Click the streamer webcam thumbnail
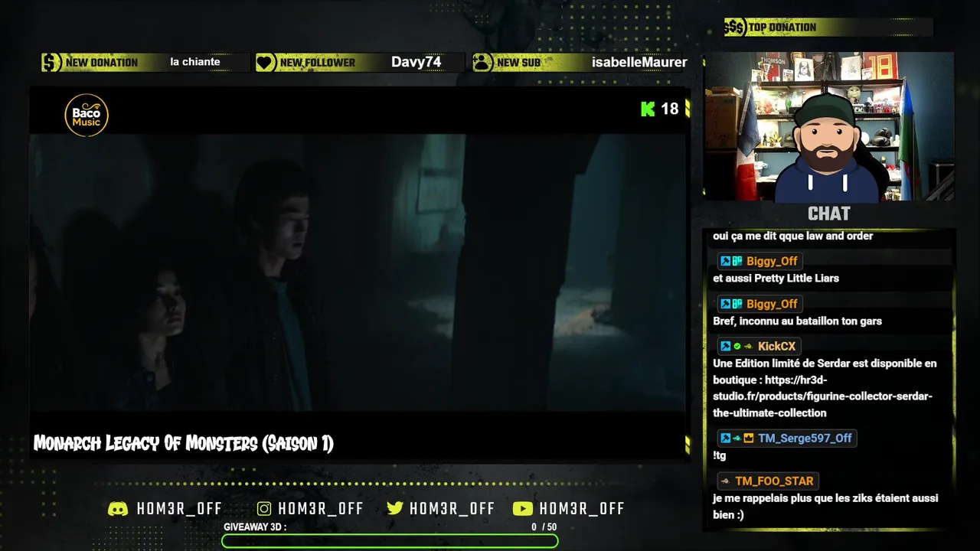 coord(829,126)
